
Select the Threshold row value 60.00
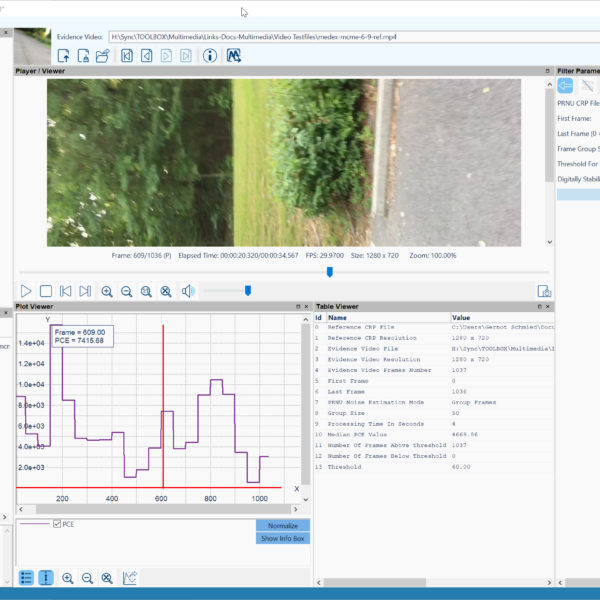[461, 467]
